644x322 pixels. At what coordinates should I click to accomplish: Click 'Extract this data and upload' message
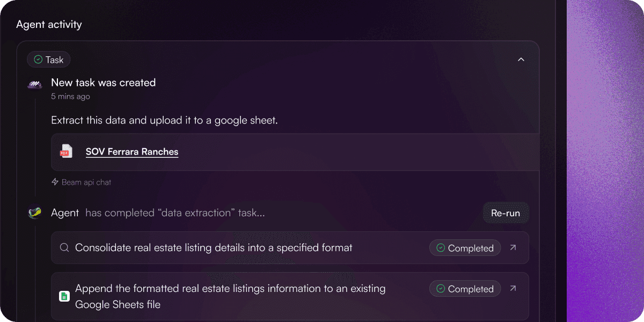click(164, 120)
